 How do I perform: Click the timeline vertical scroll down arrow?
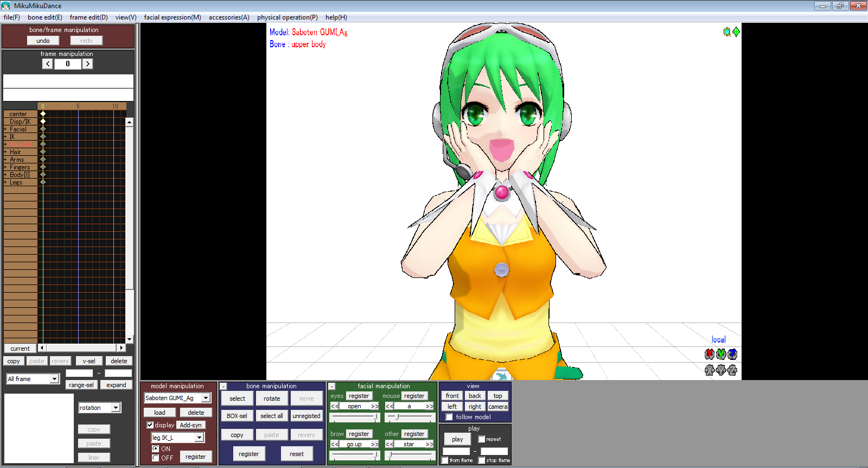point(129,339)
